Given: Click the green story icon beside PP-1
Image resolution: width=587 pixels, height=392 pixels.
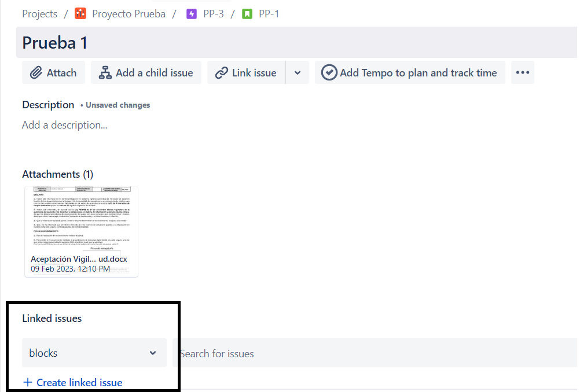Looking at the screenshot, I should 247,13.
